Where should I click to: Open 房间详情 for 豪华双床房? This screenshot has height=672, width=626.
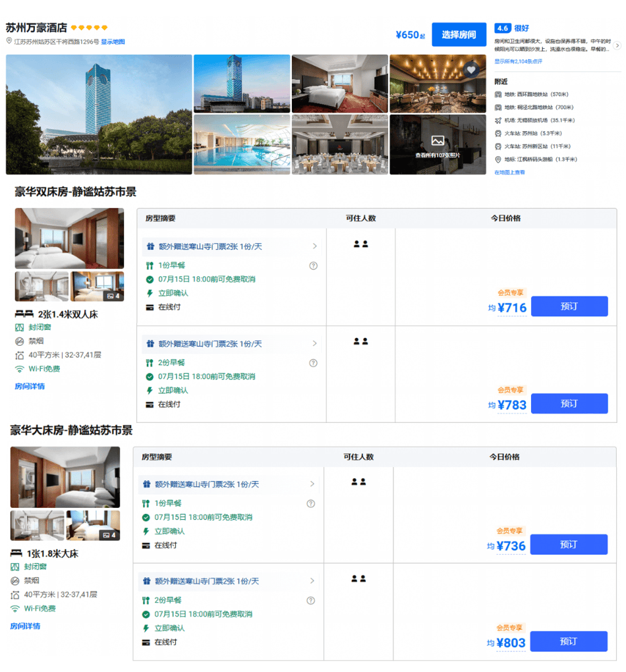pyautogui.click(x=30, y=386)
